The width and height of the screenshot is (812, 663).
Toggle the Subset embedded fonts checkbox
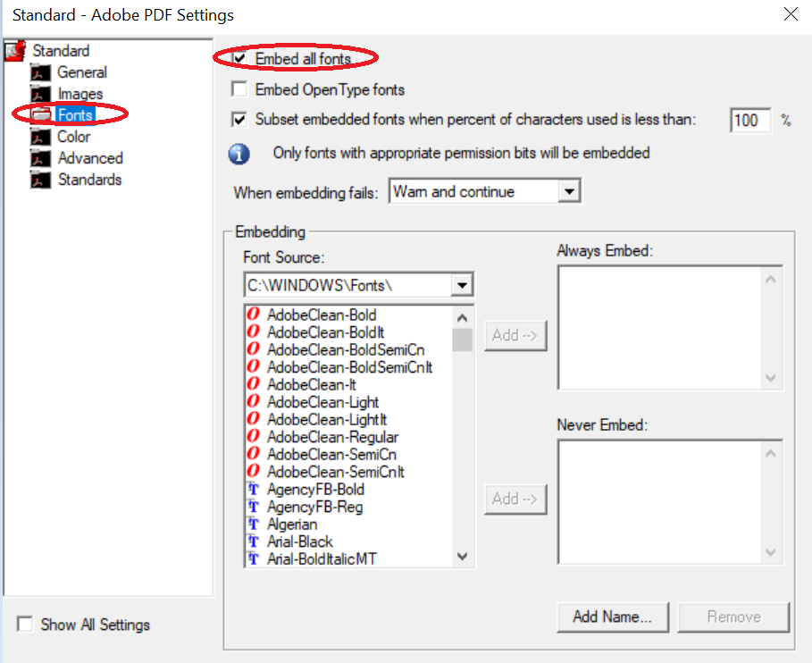coord(239,119)
